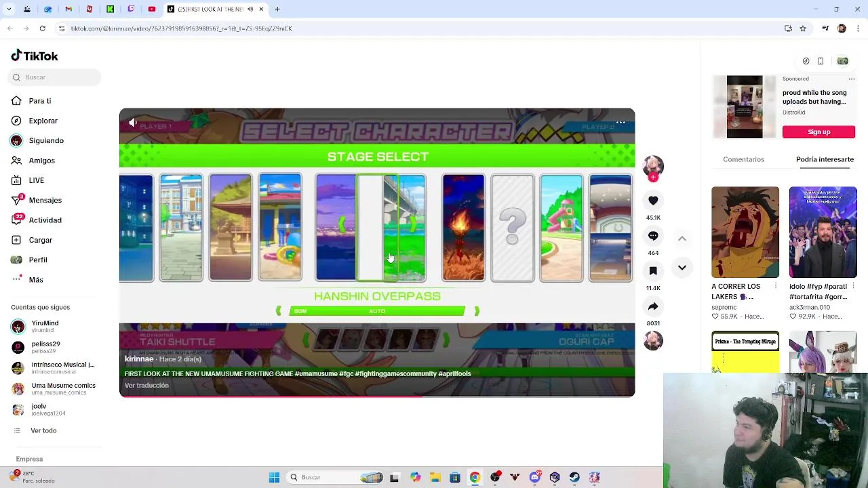The width and height of the screenshot is (868, 488).
Task: Like the video with heart icon
Action: coord(653,201)
